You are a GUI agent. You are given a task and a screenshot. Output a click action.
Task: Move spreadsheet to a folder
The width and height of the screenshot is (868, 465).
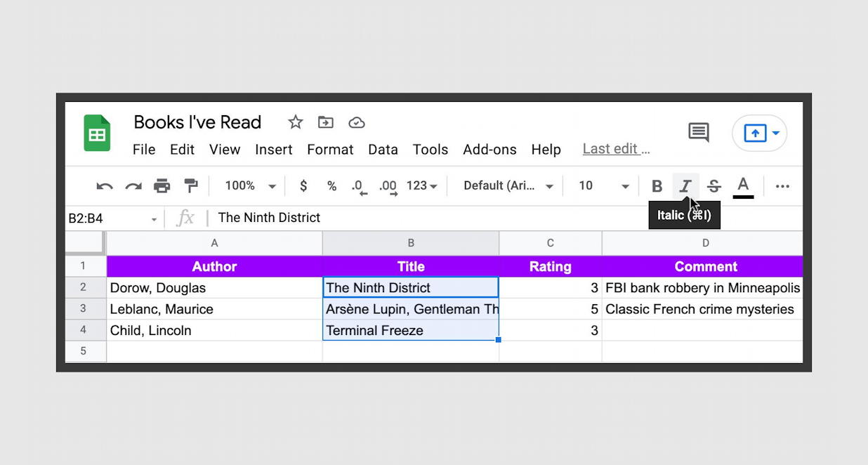[x=325, y=122]
